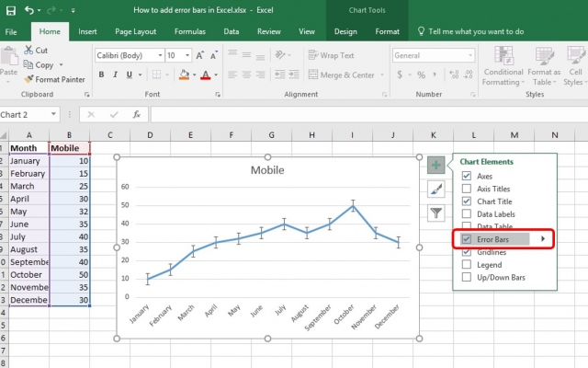Open the Copy dropdown arrow
The width and height of the screenshot is (588, 368).
click(62, 64)
